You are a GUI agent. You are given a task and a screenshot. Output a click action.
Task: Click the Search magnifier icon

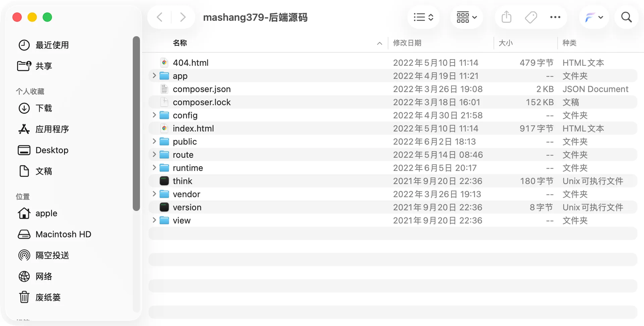coord(626,17)
